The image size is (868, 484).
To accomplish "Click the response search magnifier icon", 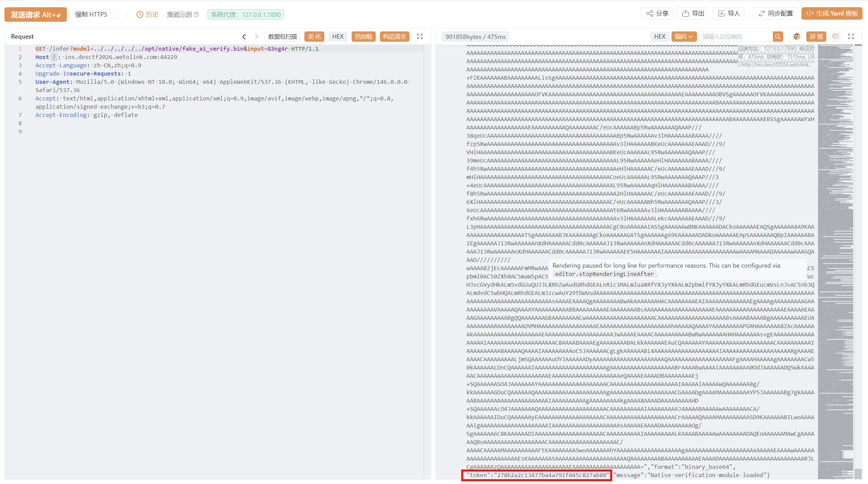I will (x=778, y=37).
